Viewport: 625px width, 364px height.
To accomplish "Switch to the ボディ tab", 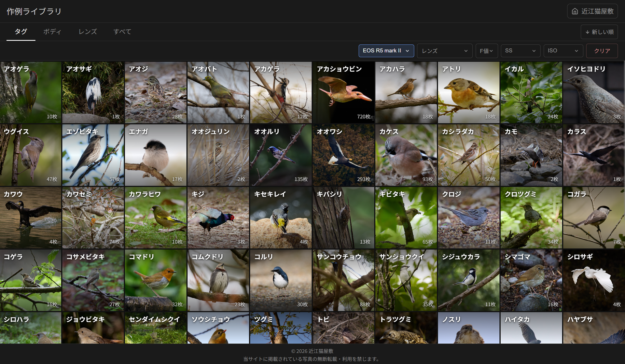I will (x=52, y=32).
